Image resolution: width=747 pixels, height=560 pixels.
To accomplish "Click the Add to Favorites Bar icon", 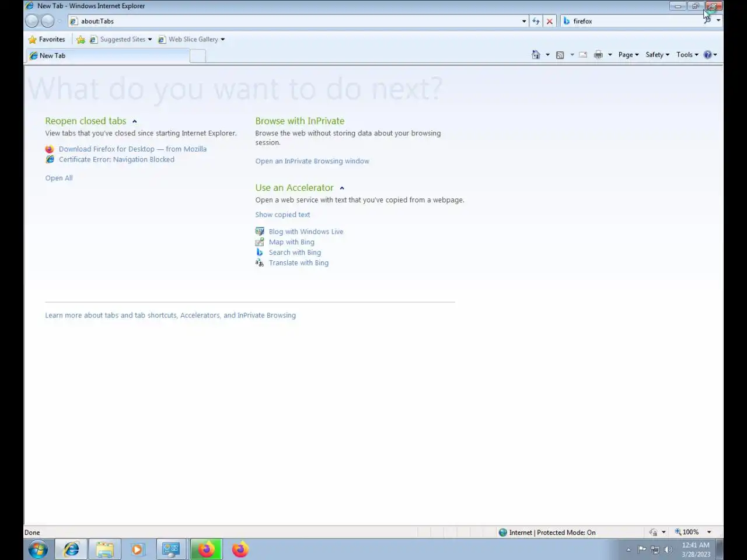I will 81,39.
